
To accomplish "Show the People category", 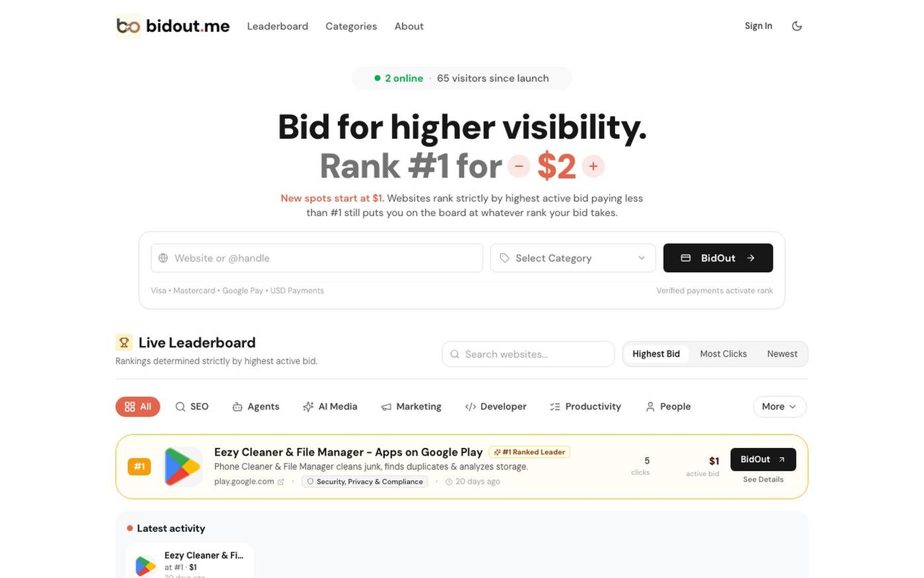I will coord(668,406).
